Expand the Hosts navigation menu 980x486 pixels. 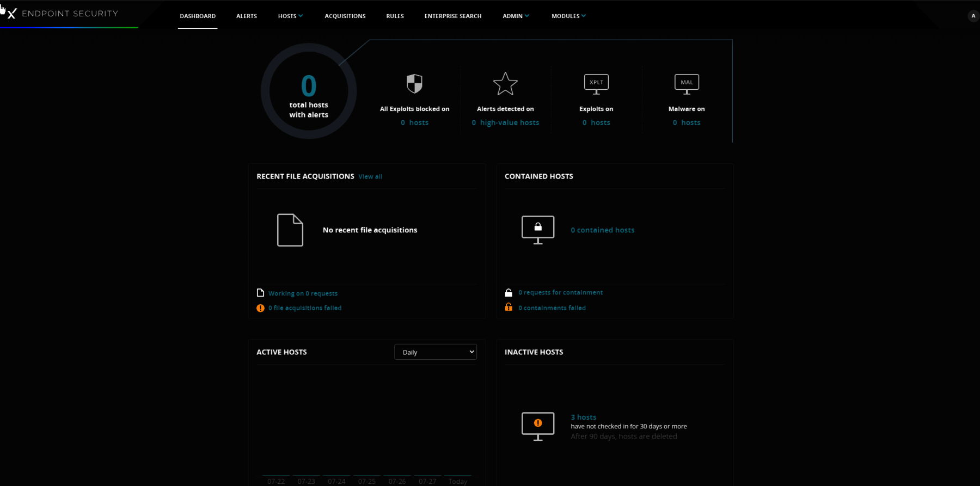coord(290,16)
